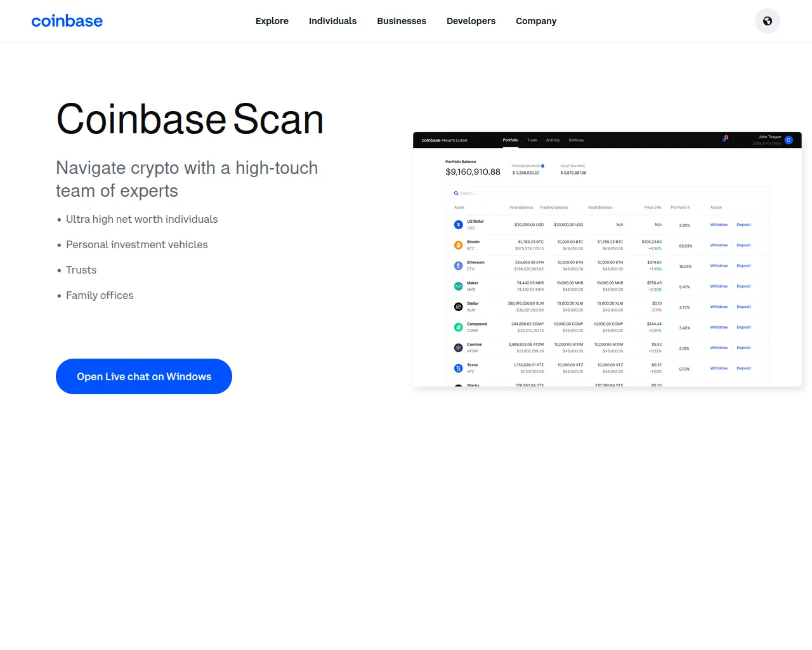
Task: Open the Businesses menu
Action: (x=402, y=21)
